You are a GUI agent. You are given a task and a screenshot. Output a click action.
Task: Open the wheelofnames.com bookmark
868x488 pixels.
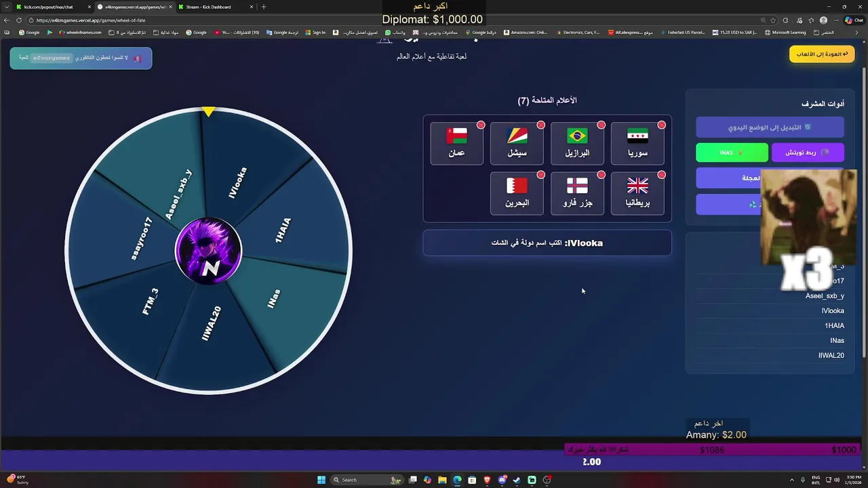coord(80,33)
